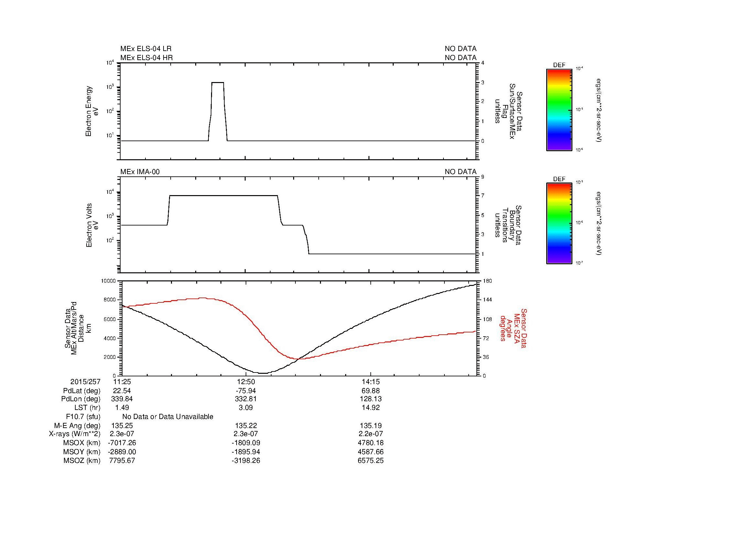The image size is (756, 534).
Task: Click the 'MSOZ (km)' row label
Action: tap(82, 461)
